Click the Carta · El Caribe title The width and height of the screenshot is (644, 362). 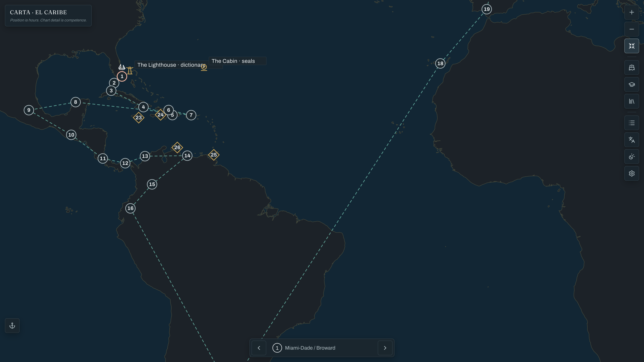click(x=38, y=12)
